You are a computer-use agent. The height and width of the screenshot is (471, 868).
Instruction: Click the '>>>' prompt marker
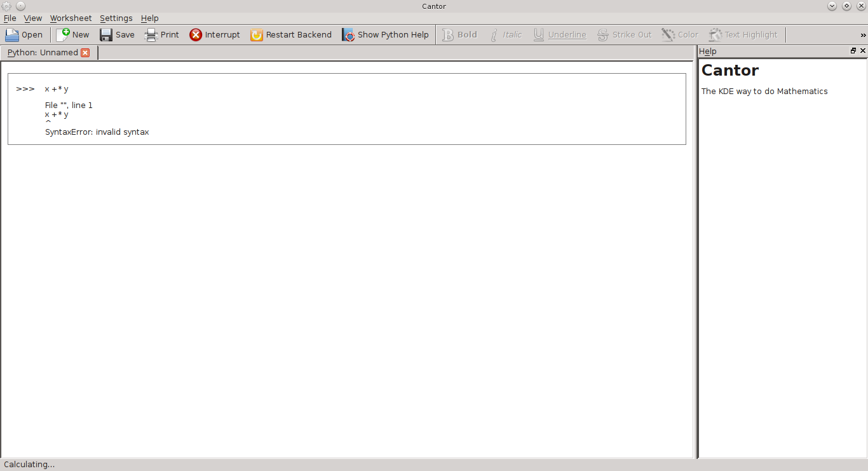[x=25, y=89]
